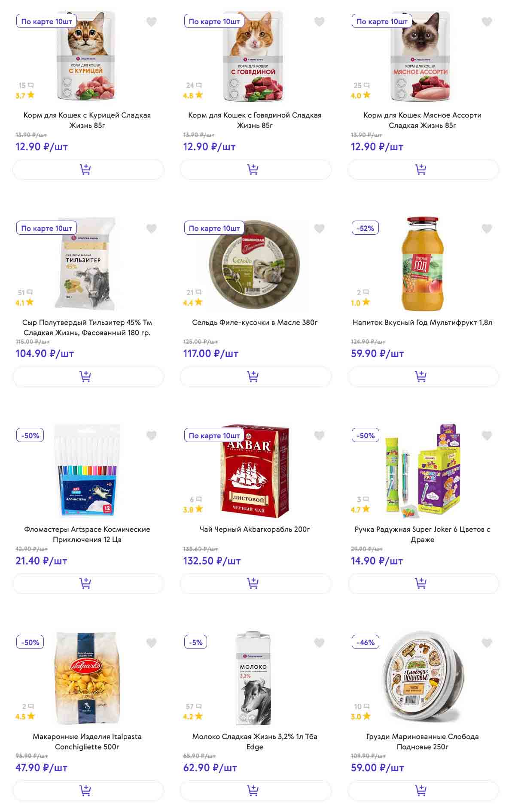Toggle favorite heart on 3.2% milk

tap(319, 642)
